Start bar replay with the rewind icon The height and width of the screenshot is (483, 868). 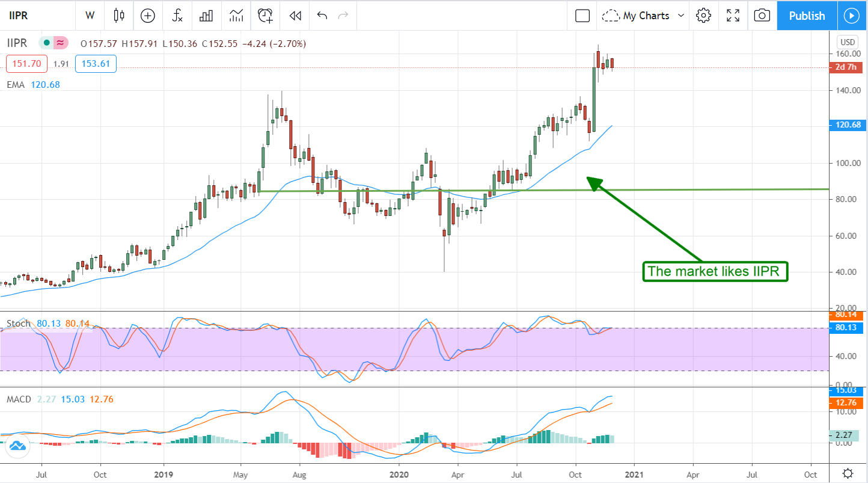295,16
